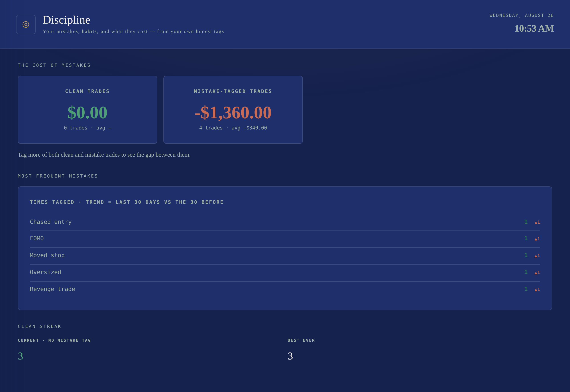The width and height of the screenshot is (570, 392).
Task: Select the Chased entry row
Action: pos(285,222)
